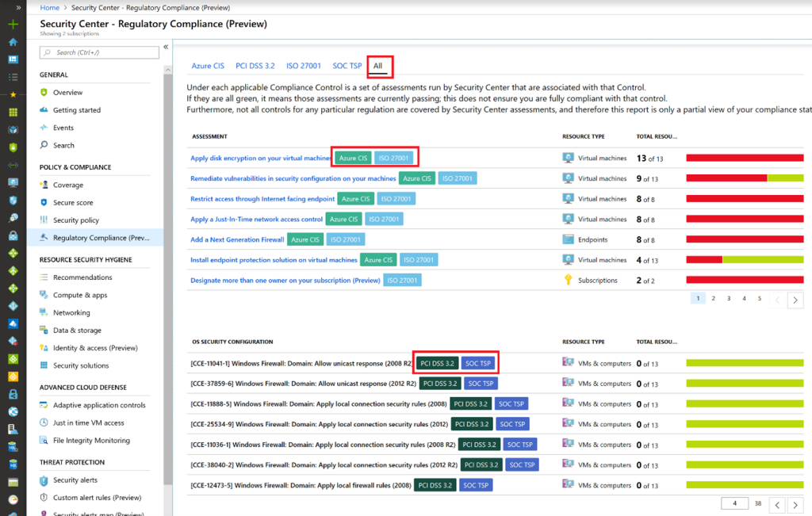The image size is (812, 516).
Task: Open Designate more than one owner link
Action: (x=285, y=280)
